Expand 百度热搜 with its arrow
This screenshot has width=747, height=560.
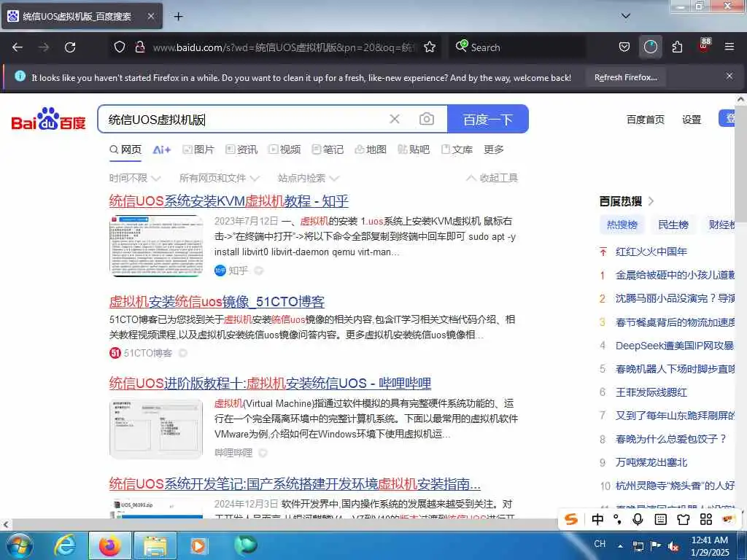(x=651, y=201)
